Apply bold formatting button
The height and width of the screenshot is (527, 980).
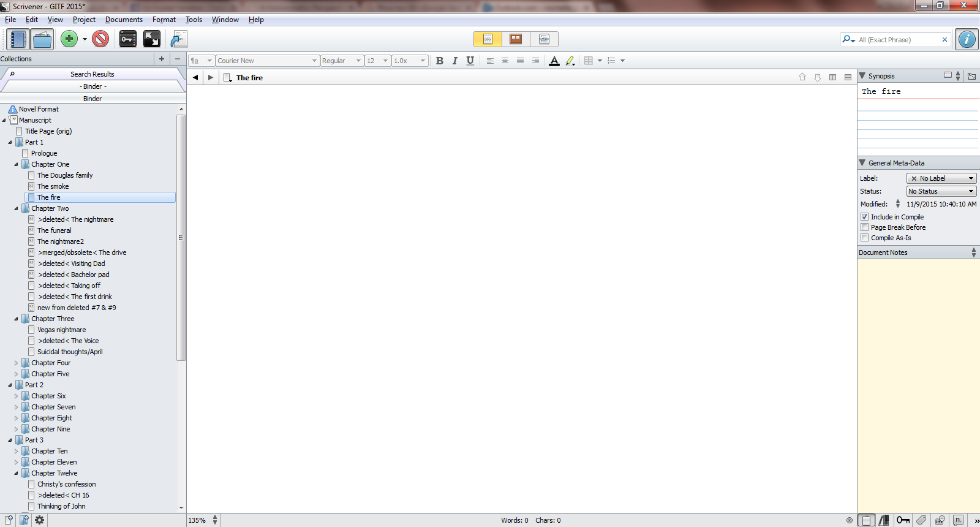[x=439, y=61]
